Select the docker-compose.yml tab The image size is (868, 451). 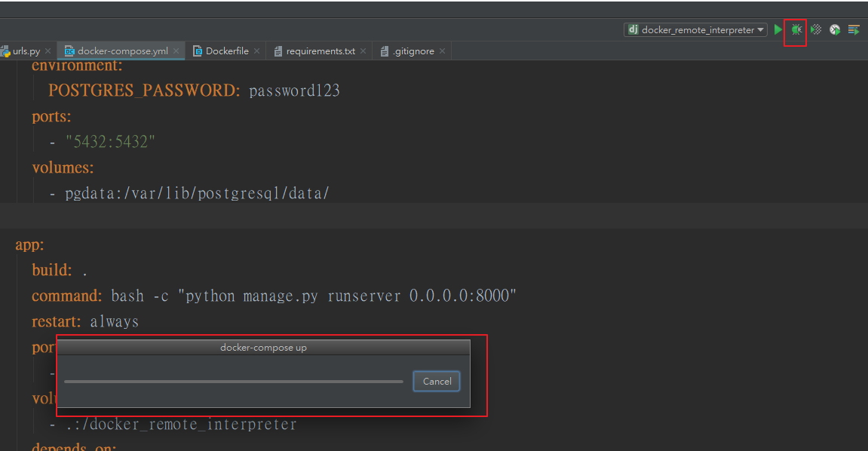(122, 51)
